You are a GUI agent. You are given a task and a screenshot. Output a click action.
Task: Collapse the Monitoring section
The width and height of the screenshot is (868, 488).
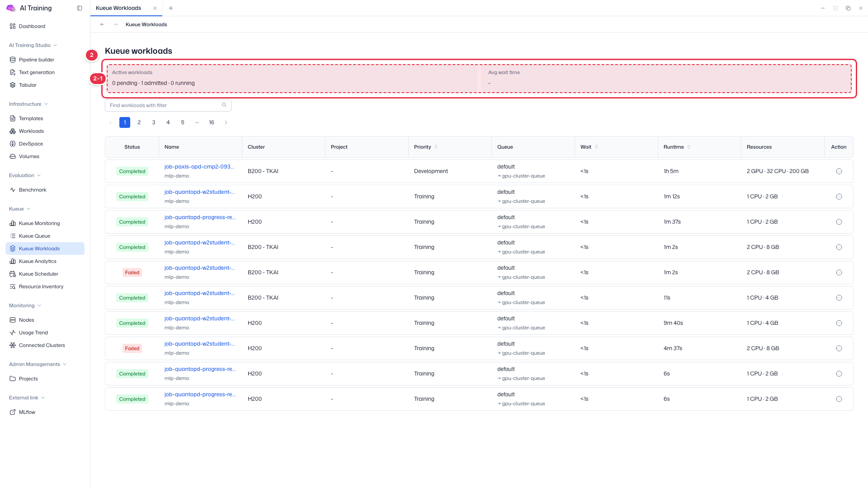point(25,305)
